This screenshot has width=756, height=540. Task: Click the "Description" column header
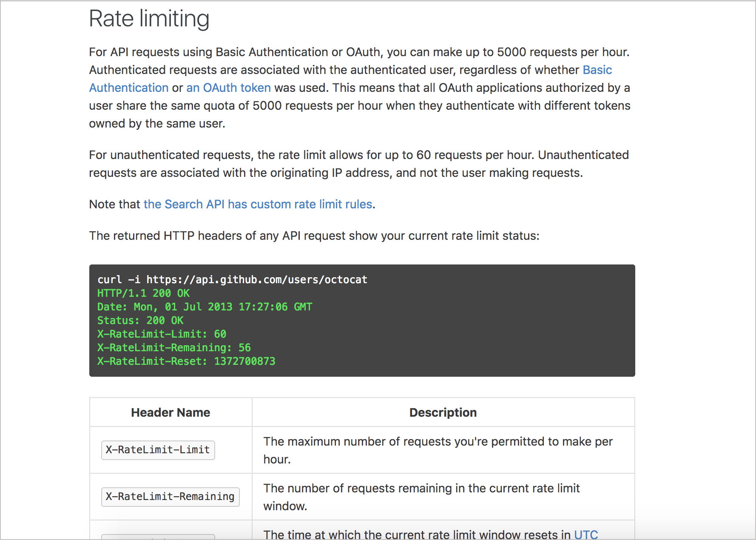pyautogui.click(x=443, y=412)
